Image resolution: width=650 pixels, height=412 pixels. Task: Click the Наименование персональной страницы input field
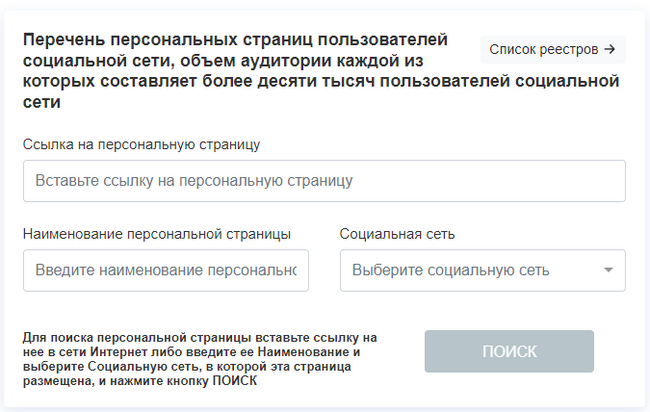click(x=166, y=270)
